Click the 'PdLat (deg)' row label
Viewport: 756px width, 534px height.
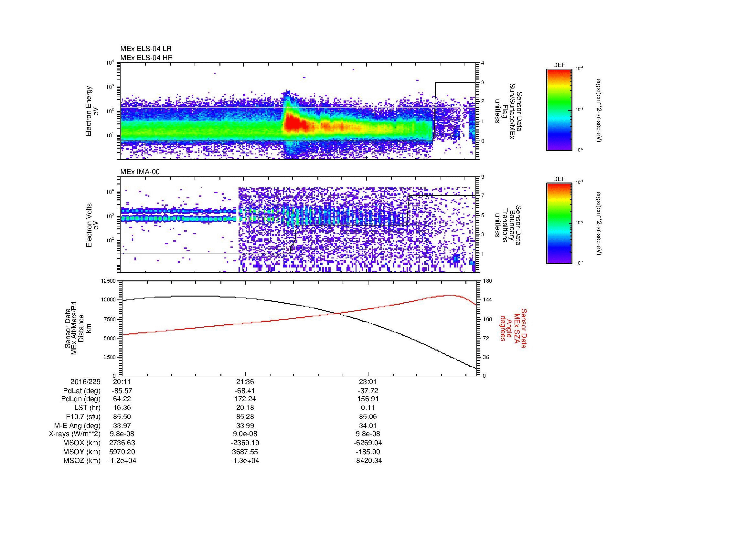[82, 391]
